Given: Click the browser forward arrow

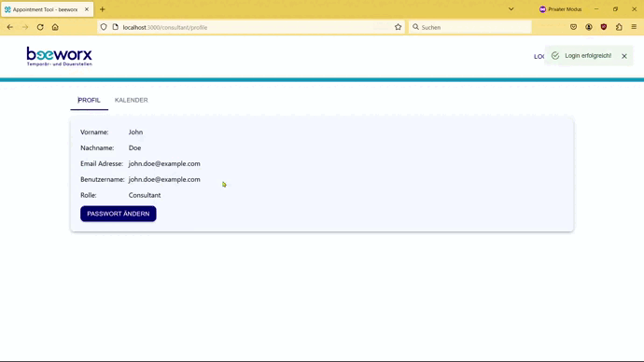Looking at the screenshot, I should coord(25,27).
